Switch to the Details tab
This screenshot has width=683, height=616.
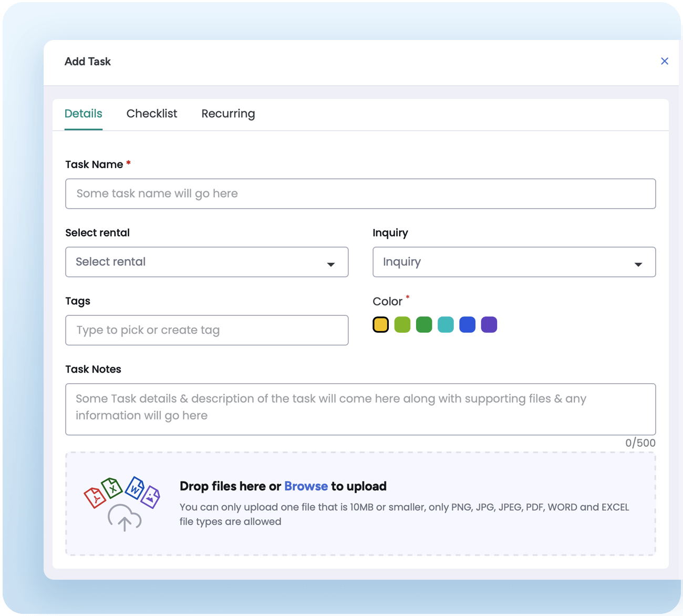coord(83,114)
